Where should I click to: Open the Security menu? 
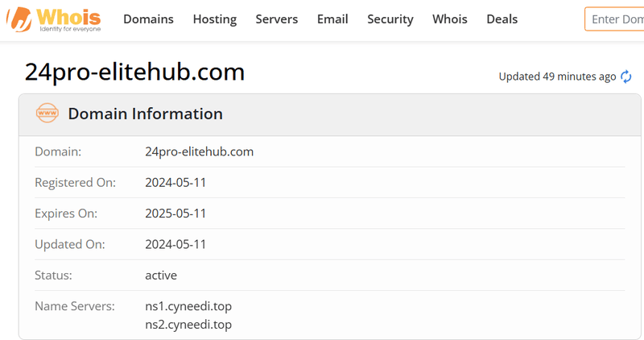pos(390,19)
